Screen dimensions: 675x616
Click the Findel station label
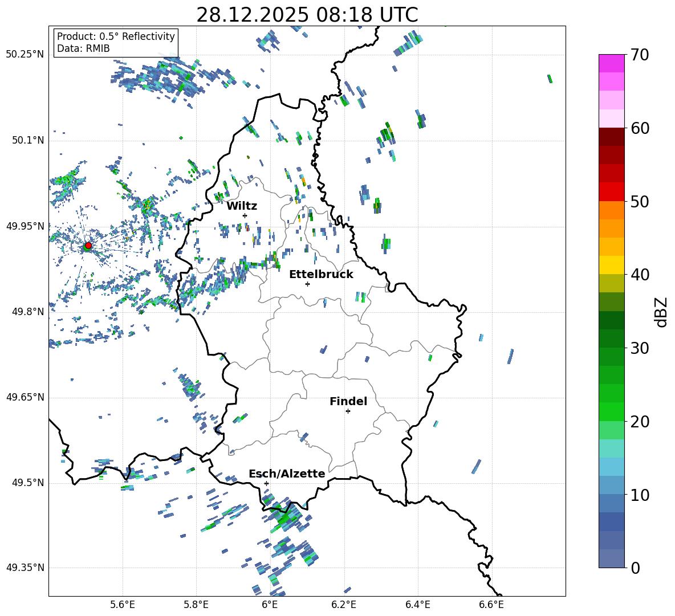[348, 401]
